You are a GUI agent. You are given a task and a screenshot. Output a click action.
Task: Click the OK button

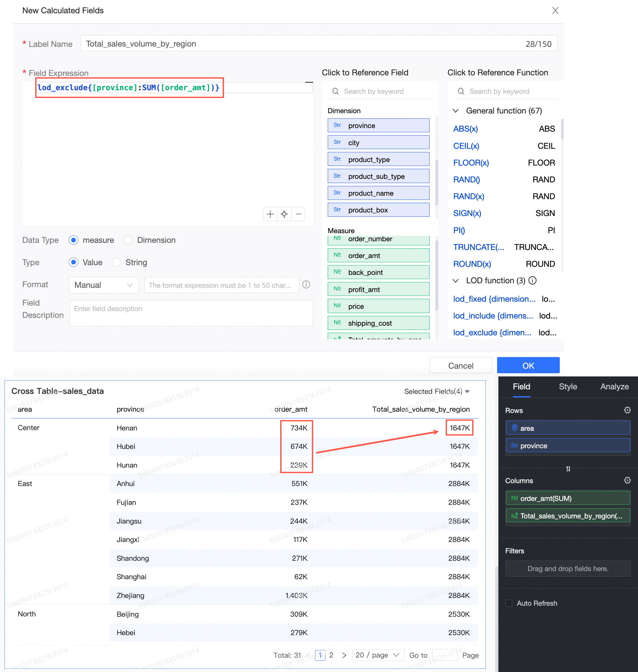point(528,365)
